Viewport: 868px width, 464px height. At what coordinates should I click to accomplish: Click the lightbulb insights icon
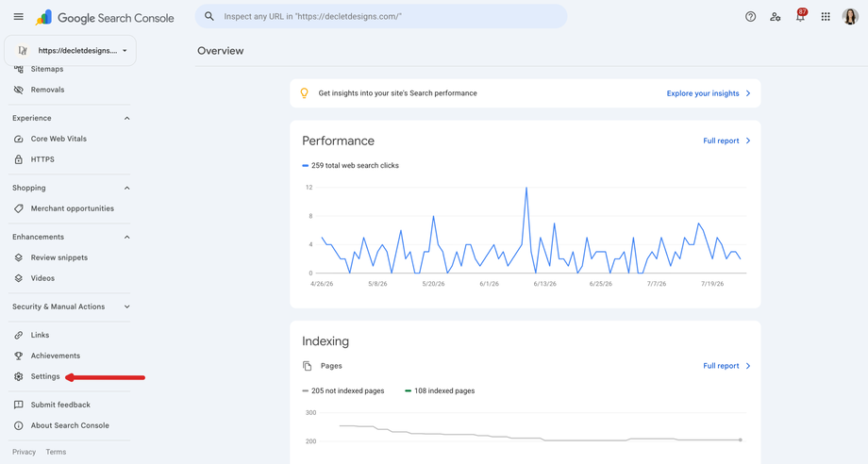tap(304, 93)
